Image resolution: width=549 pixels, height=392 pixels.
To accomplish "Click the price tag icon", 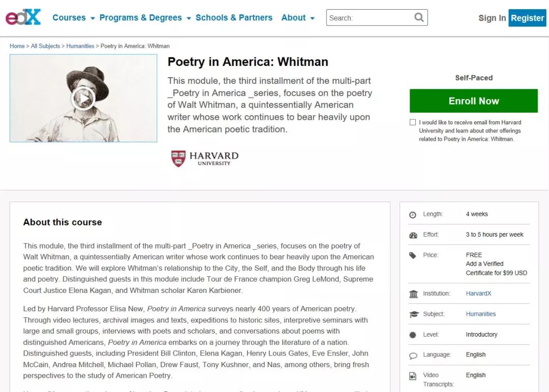I will coord(413,255).
